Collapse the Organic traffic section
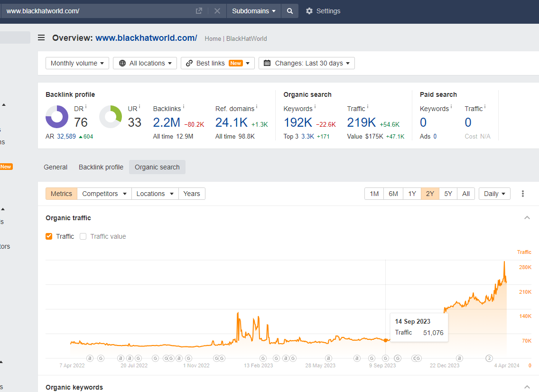 (x=527, y=218)
